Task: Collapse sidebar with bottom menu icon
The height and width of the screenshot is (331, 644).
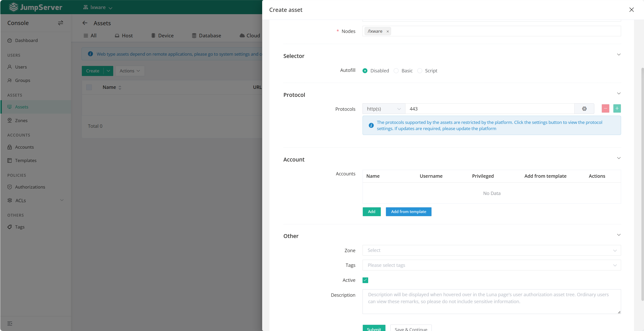Action: 10,324
